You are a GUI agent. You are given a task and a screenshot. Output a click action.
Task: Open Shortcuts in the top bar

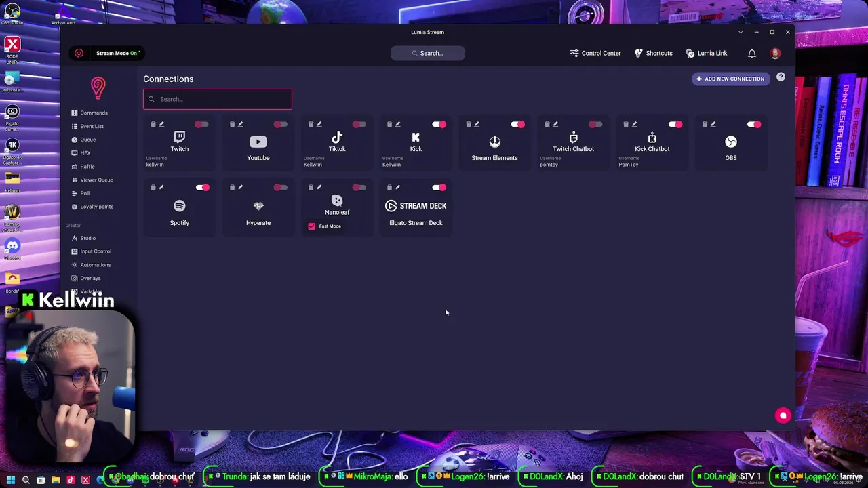[x=653, y=53]
